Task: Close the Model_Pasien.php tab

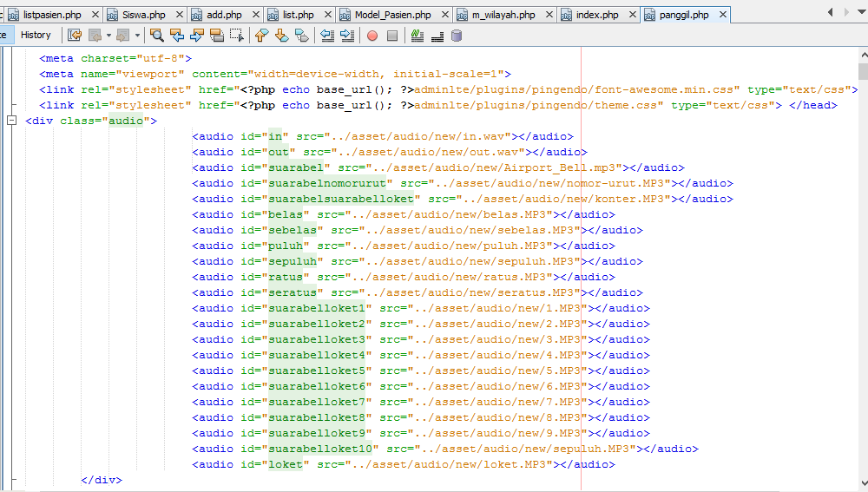Action: coord(444,15)
